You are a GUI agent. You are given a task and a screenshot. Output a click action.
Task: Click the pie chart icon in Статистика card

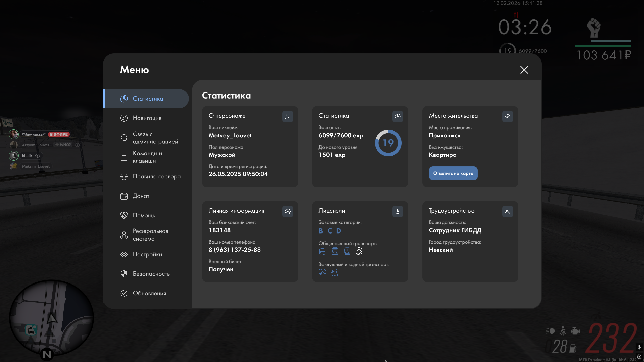398,116
